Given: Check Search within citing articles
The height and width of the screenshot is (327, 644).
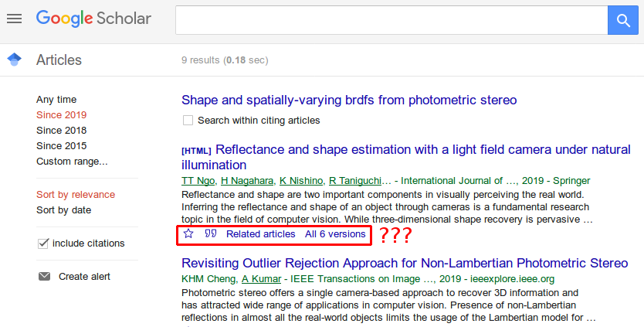Looking at the screenshot, I should [x=188, y=121].
